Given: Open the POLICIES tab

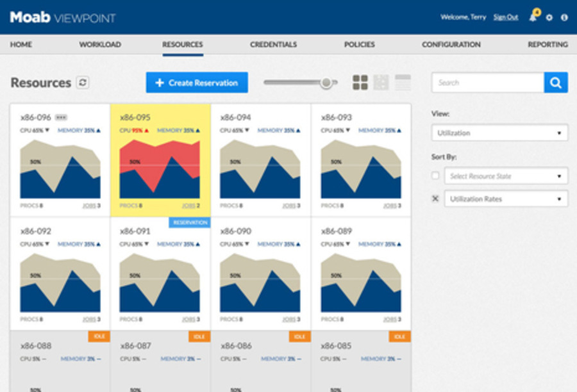Looking at the screenshot, I should (x=360, y=44).
